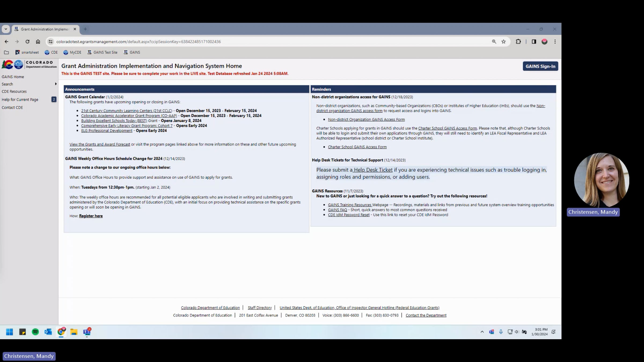Open CDE Resources in sidebar

[x=14, y=91]
